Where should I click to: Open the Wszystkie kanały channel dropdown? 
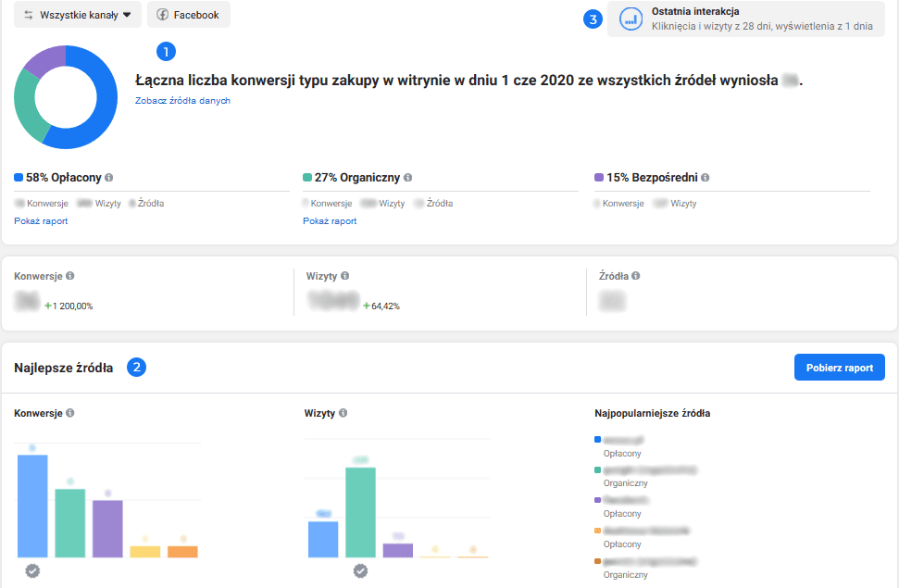78,14
